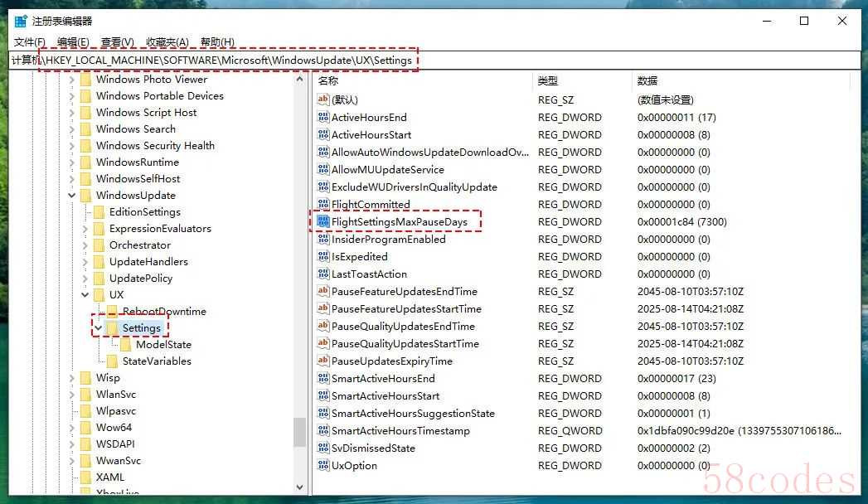
Task: Click tree pane scroll down arrow
Action: coord(299,487)
